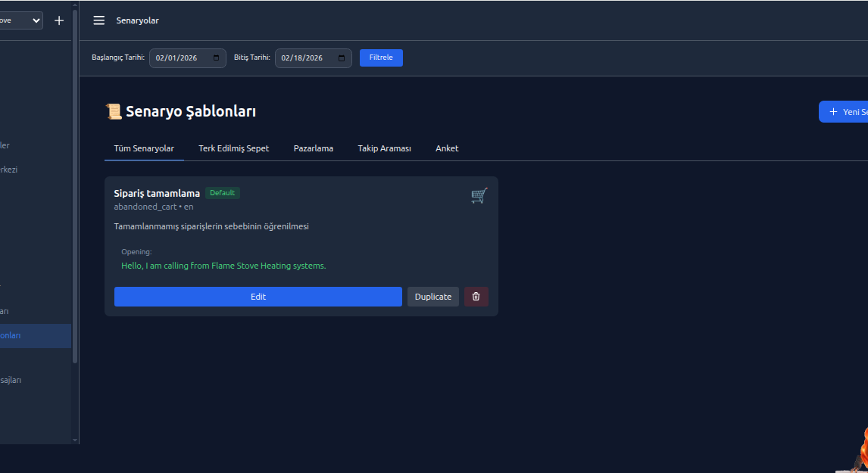Click the shopping cart icon on the scenario card
Screen dimensions: 868x473
[479, 195]
